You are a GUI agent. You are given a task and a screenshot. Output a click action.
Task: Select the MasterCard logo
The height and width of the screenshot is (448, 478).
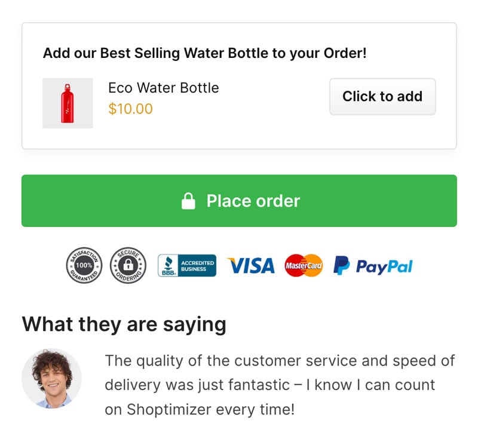coord(304,265)
